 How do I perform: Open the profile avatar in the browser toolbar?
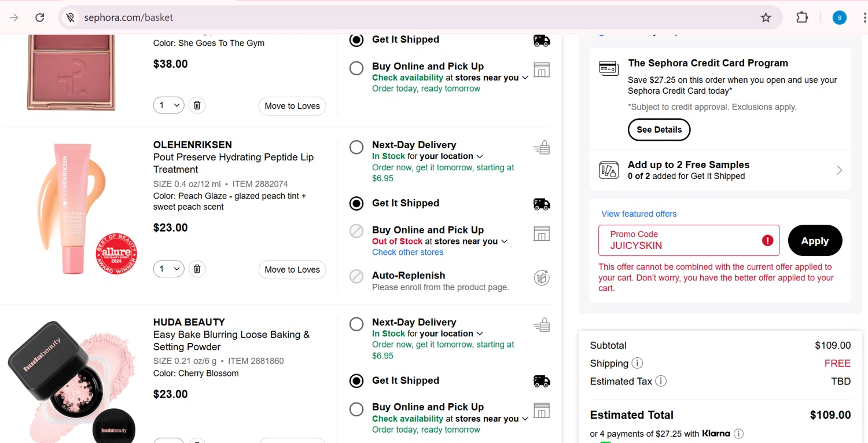point(839,17)
